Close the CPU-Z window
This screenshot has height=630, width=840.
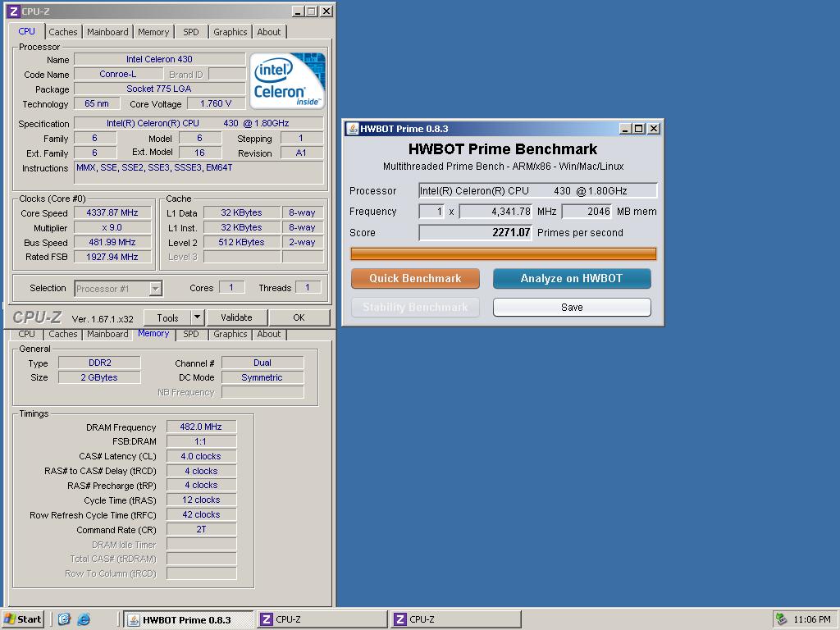[326, 11]
